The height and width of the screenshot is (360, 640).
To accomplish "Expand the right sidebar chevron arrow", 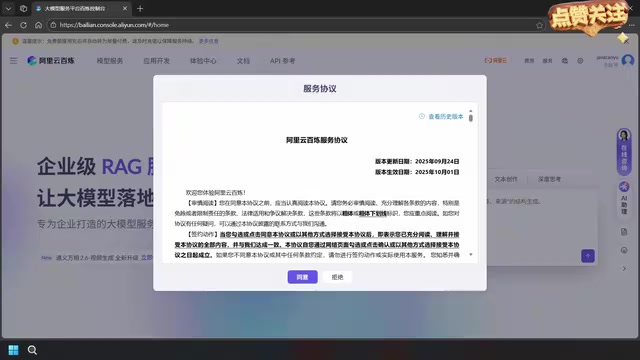I will tap(624, 268).
